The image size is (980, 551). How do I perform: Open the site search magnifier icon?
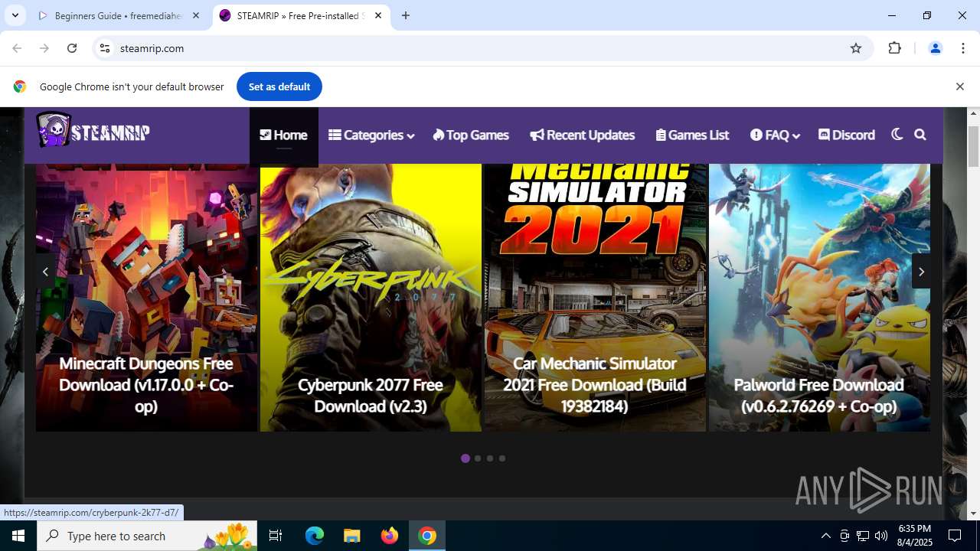point(920,135)
